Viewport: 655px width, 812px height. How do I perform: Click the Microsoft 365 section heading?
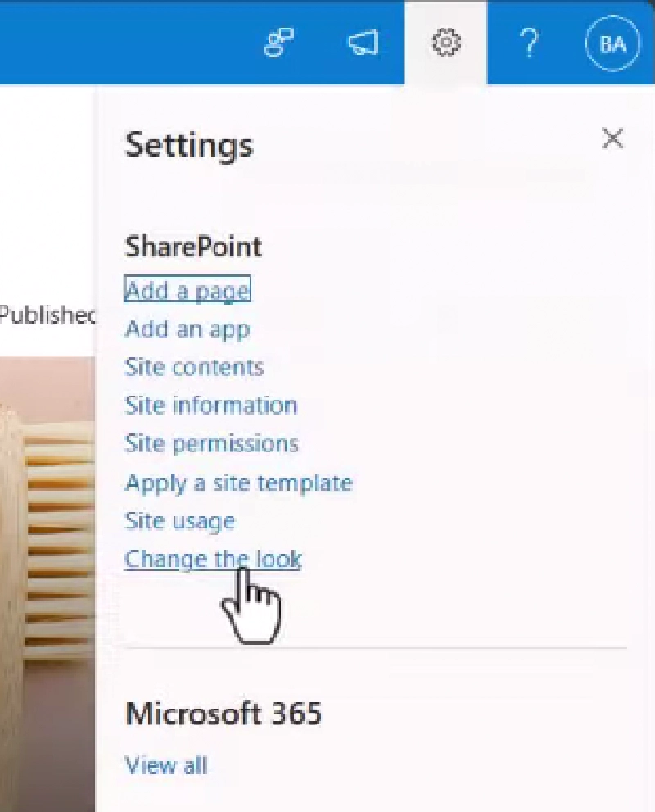[x=224, y=714]
